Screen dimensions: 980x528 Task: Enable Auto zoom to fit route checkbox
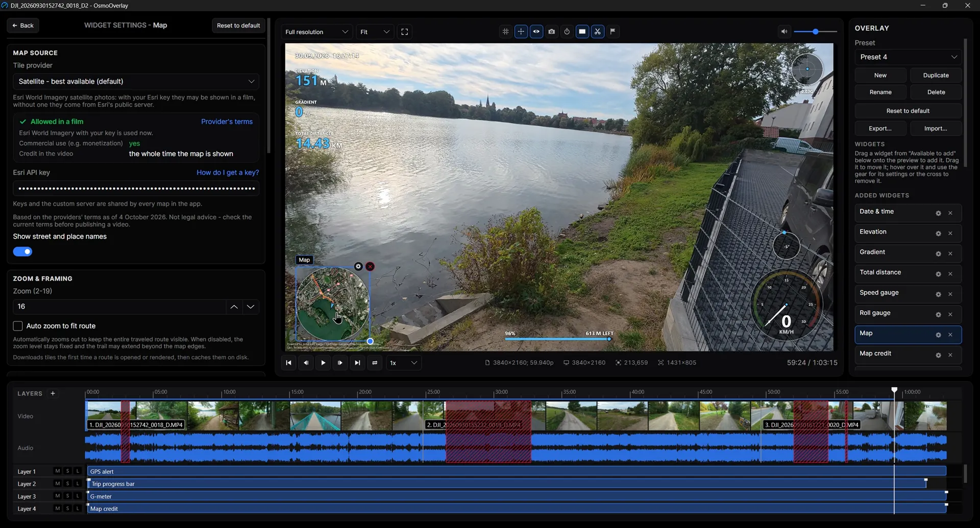pos(18,326)
